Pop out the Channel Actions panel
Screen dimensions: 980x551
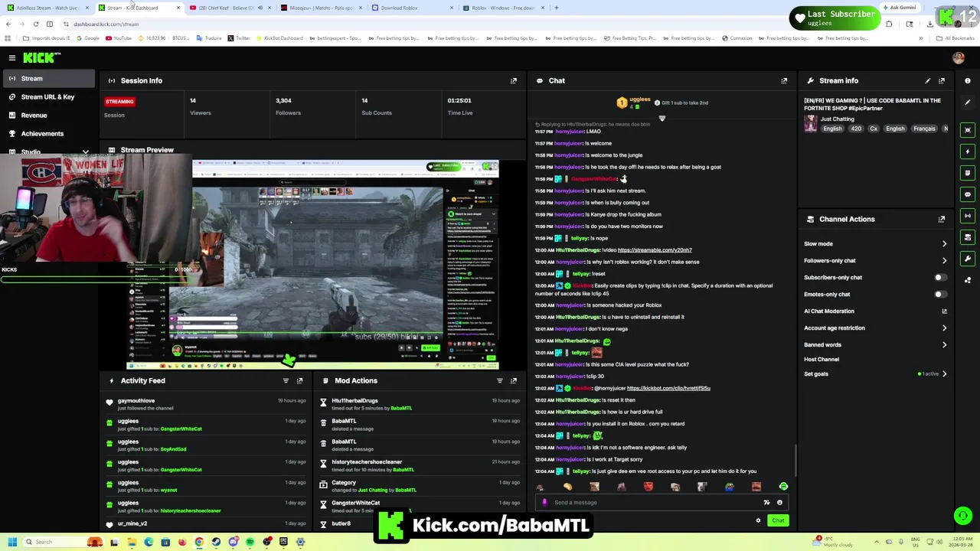coord(942,219)
